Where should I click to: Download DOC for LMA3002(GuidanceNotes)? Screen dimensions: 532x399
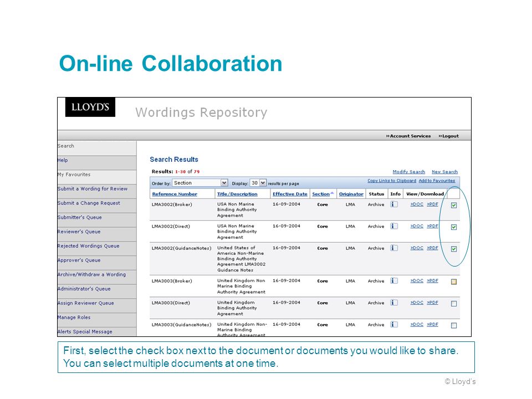tap(417, 248)
